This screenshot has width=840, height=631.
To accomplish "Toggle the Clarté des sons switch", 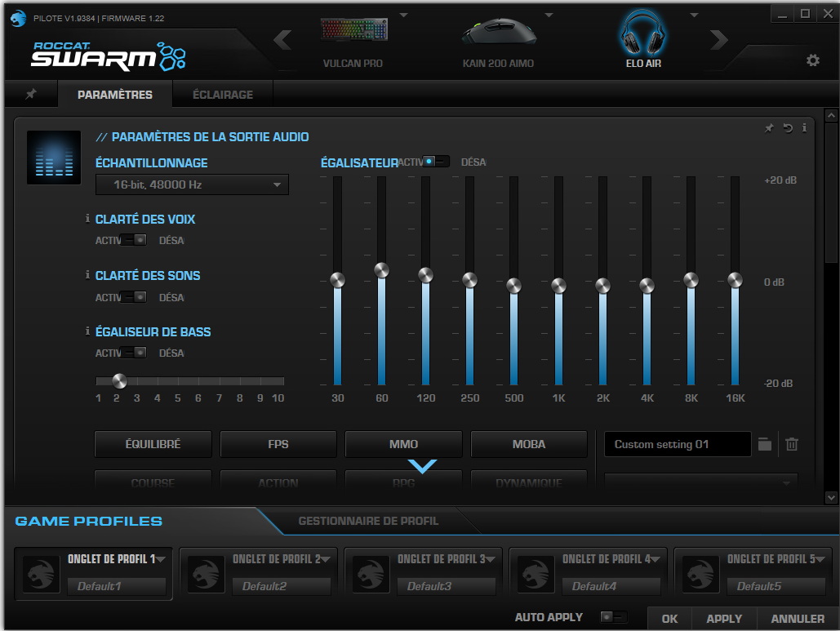I will (134, 297).
